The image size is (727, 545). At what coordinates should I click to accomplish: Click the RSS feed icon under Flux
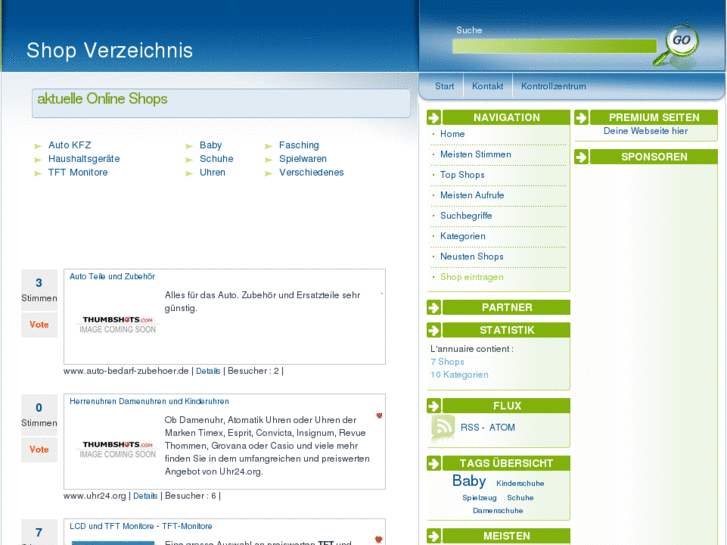point(443,427)
